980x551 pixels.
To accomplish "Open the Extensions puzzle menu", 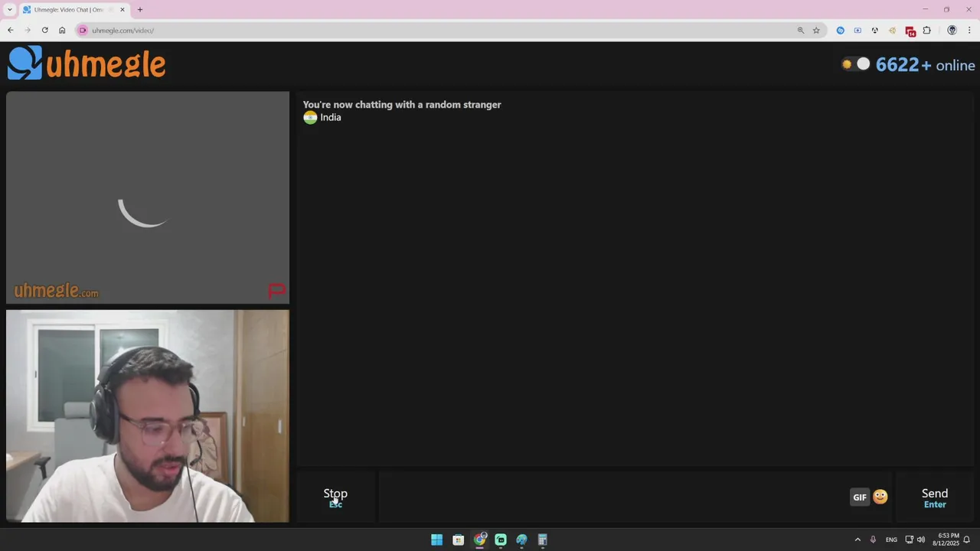I will pos(927,31).
